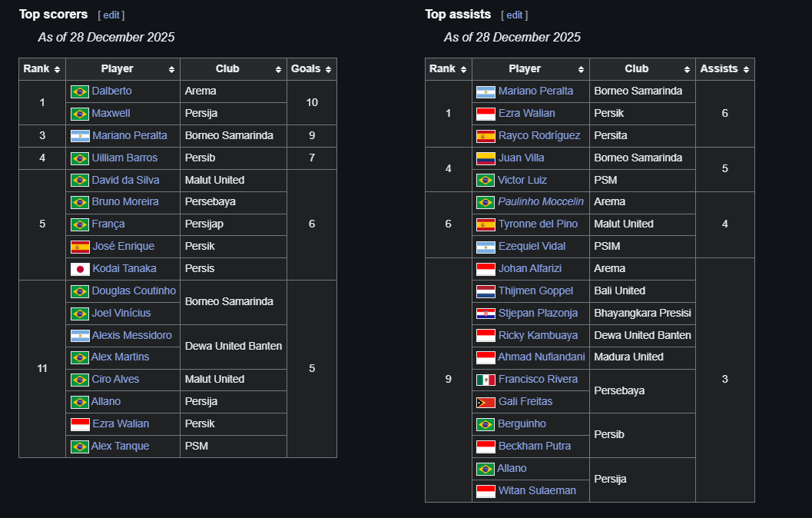The width and height of the screenshot is (812, 518).
Task: Open David da Silva player page
Action: (126, 180)
